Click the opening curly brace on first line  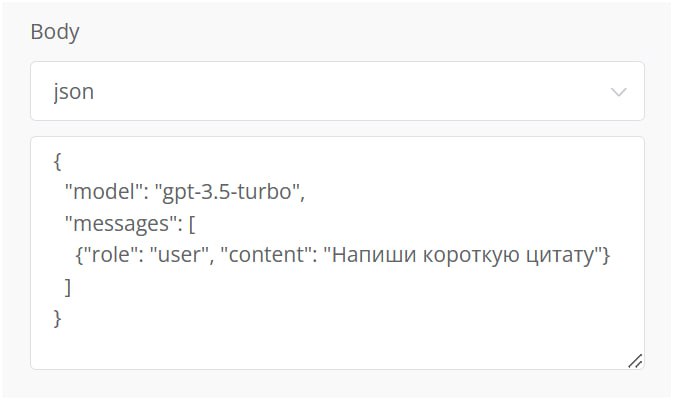click(57, 160)
